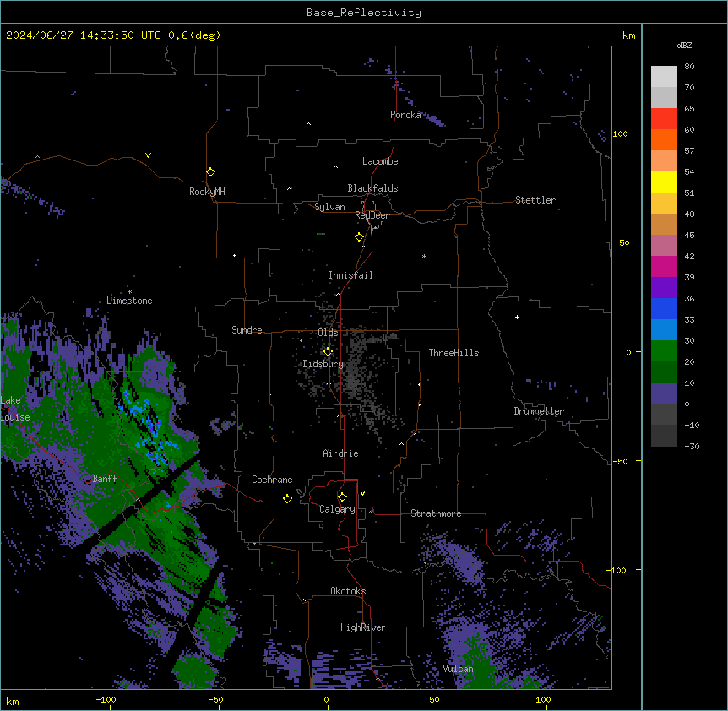The width and height of the screenshot is (728, 711).
Task: Pick the bright green 20-30 dBZ legend swatch
Action: coord(664,351)
